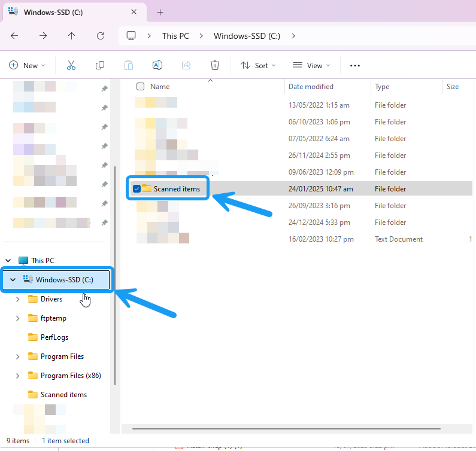Select This PC in navigation pane
The width and height of the screenshot is (476, 451).
43,261
